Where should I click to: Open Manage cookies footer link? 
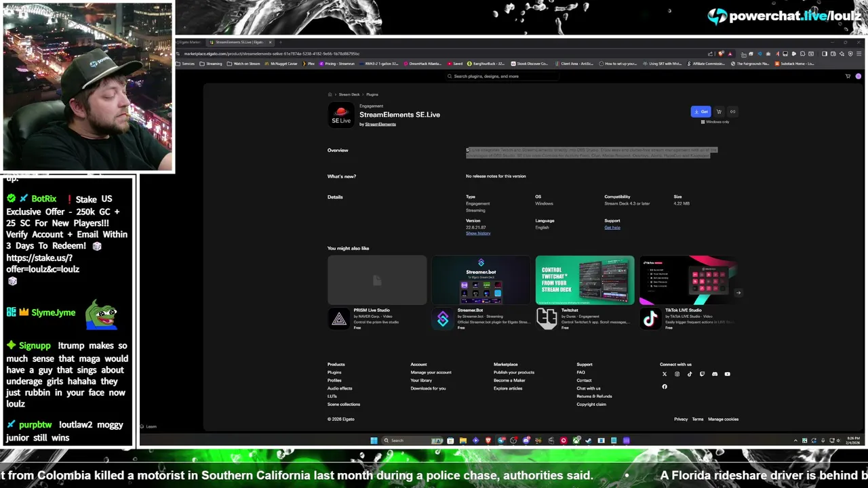pos(724,420)
